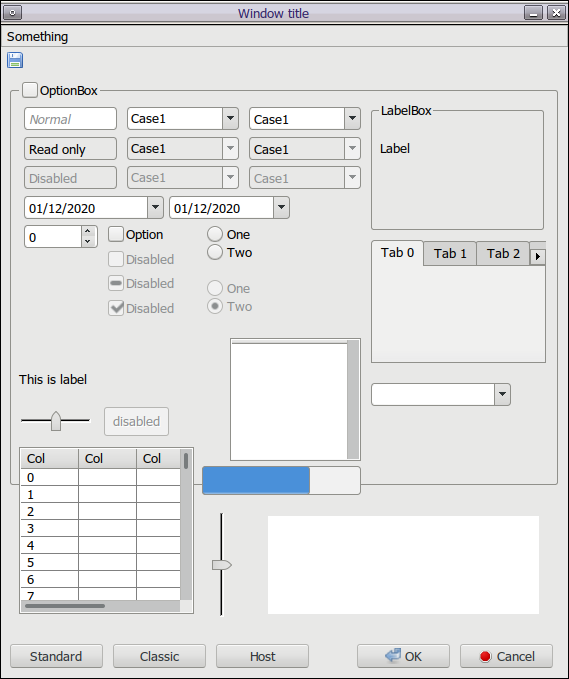Open second read-only row Case1 dropdown
The height and width of the screenshot is (679, 569).
click(352, 149)
